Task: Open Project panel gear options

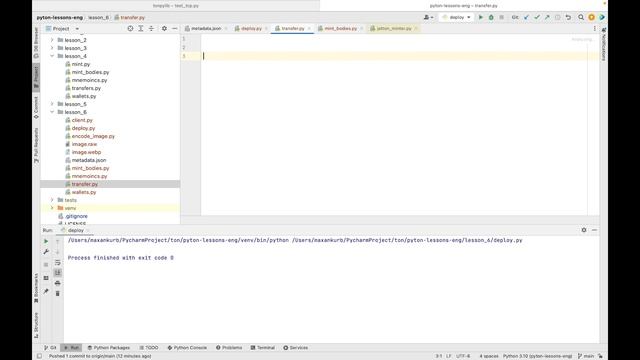Action: [164, 29]
